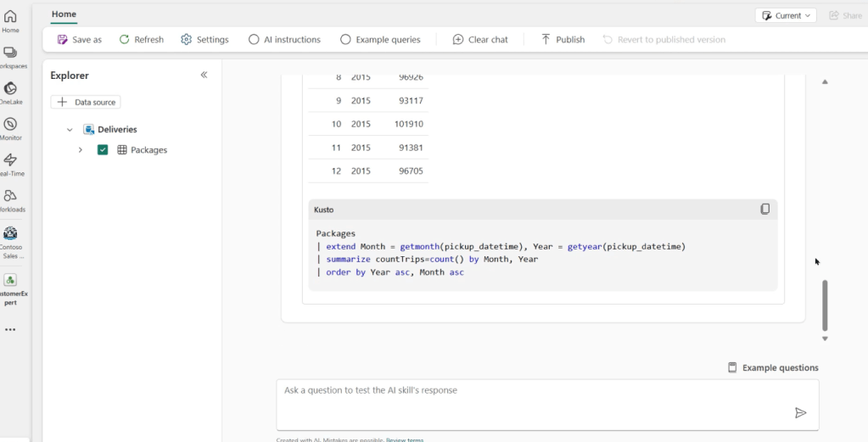Image resolution: width=868 pixels, height=442 pixels.
Task: Open the Monitor hub icon
Action: coord(11,128)
